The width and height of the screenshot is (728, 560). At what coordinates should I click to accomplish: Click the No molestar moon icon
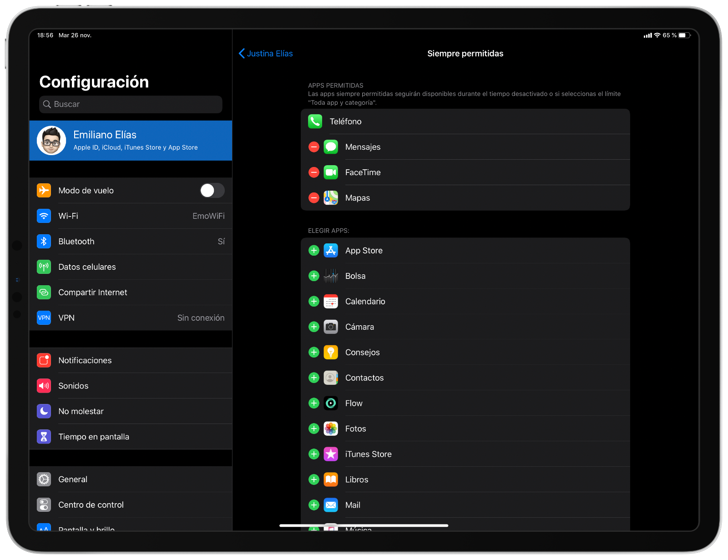(x=44, y=411)
